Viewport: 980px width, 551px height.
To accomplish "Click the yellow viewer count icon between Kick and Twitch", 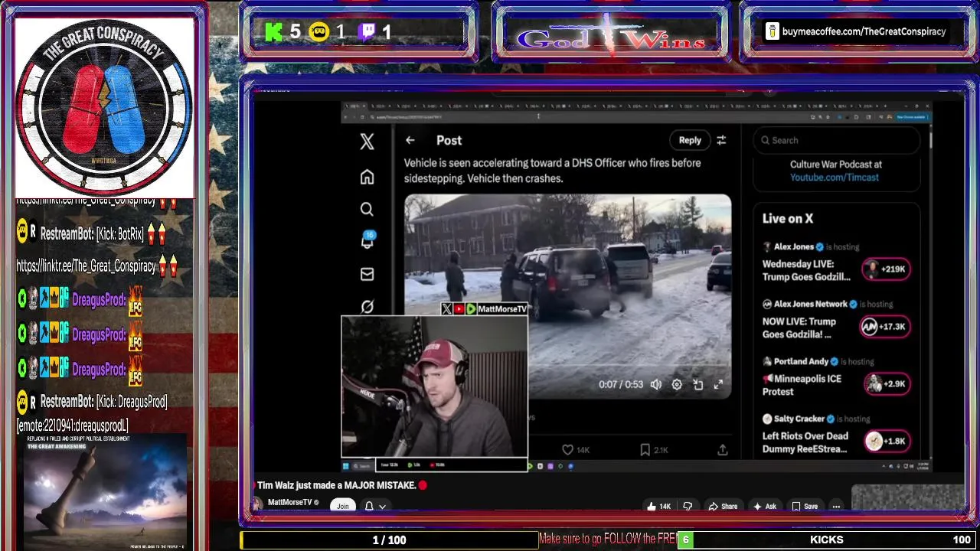I will (318, 32).
